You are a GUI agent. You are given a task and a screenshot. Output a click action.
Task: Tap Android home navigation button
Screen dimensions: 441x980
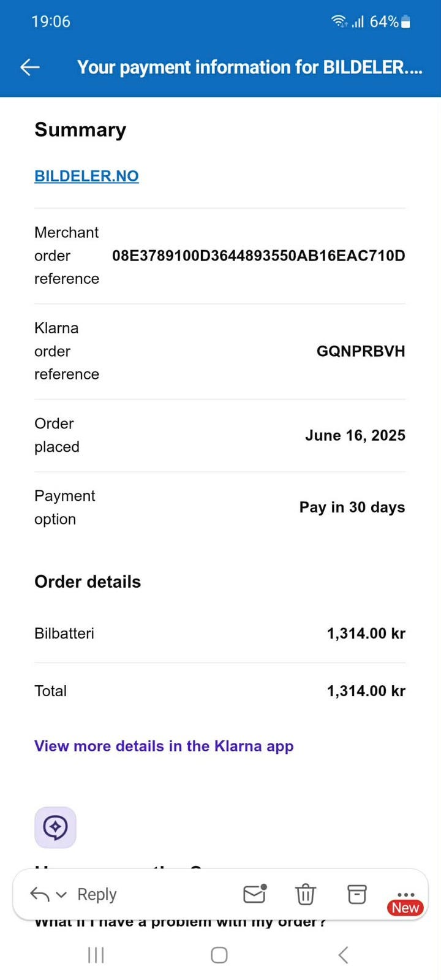pyautogui.click(x=219, y=955)
